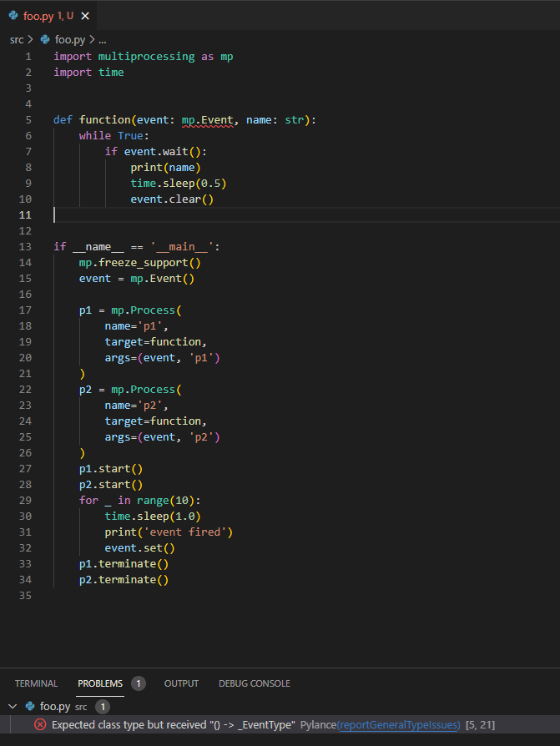Switch to the PROBLEMS panel tab
The image size is (560, 746).
tap(100, 683)
